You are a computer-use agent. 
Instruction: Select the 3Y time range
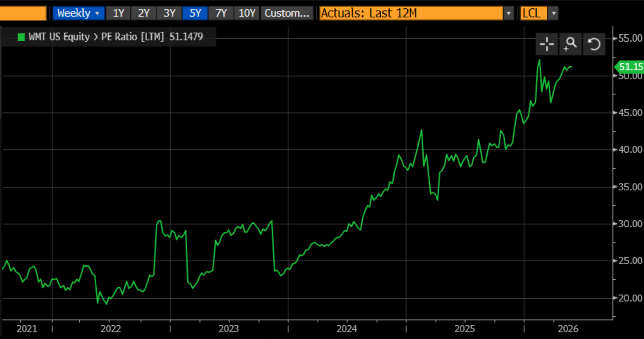click(x=169, y=13)
